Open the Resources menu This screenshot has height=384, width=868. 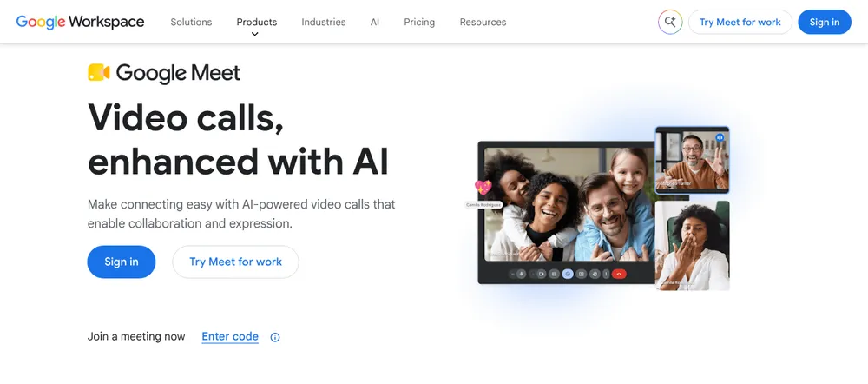[x=483, y=23]
